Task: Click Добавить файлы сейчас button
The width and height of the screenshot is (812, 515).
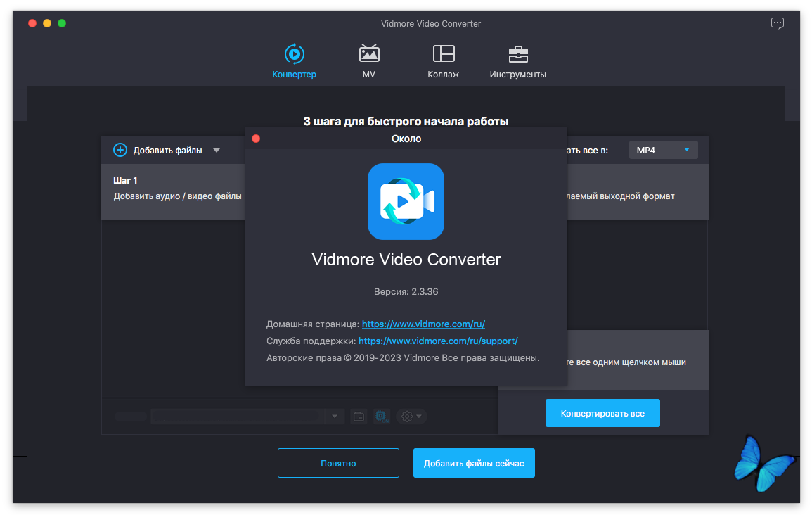Action: coord(474,463)
